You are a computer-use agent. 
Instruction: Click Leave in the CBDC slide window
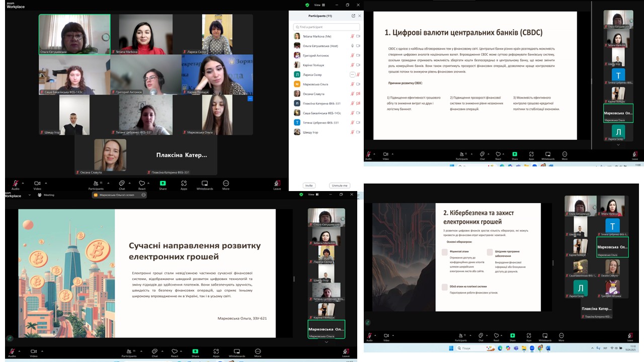pyautogui.click(x=635, y=155)
